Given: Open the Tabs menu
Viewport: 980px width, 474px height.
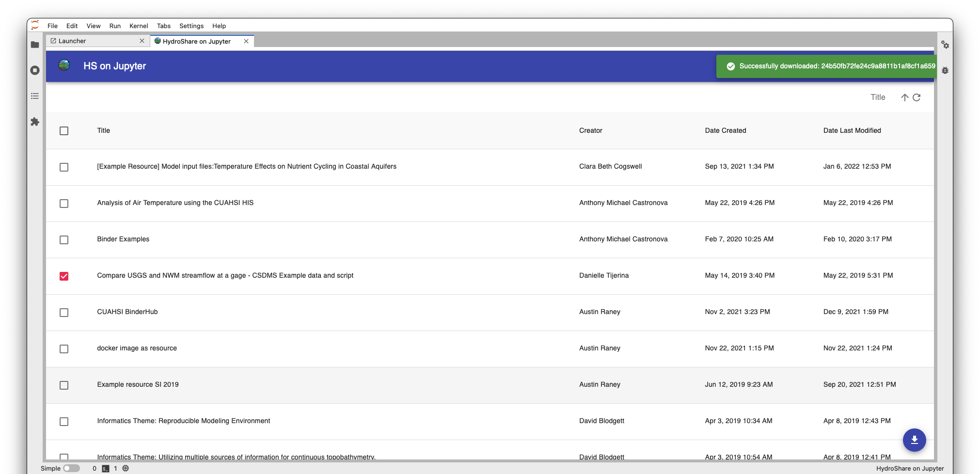Looking at the screenshot, I should click(164, 26).
